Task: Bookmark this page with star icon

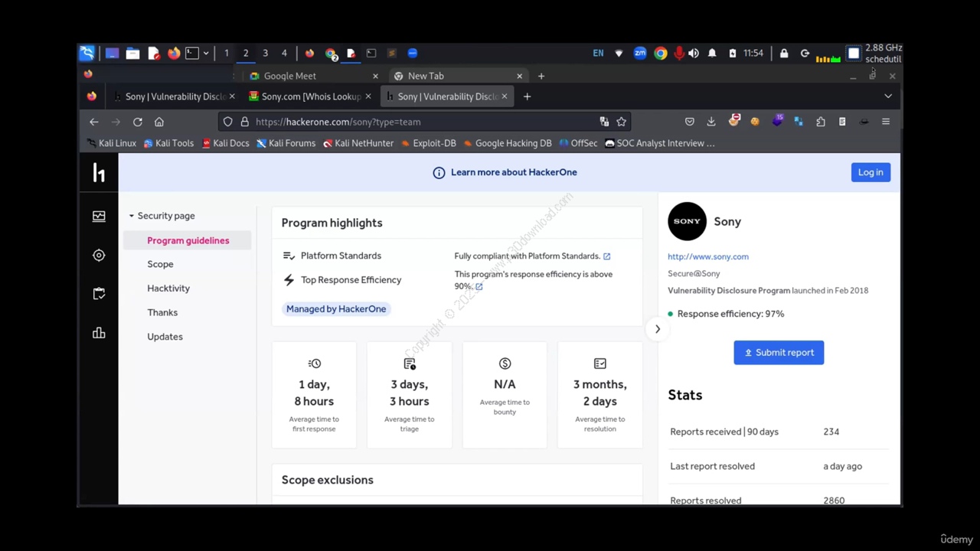Action: pyautogui.click(x=621, y=122)
